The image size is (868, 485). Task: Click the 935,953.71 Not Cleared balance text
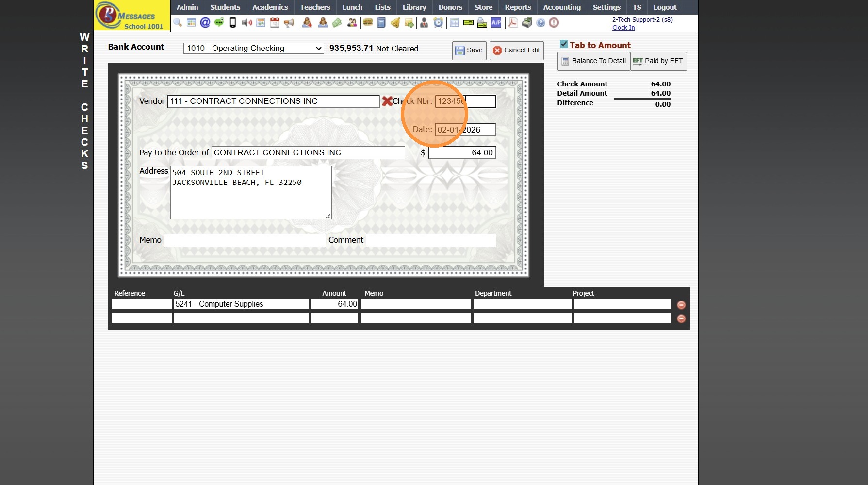tap(374, 49)
